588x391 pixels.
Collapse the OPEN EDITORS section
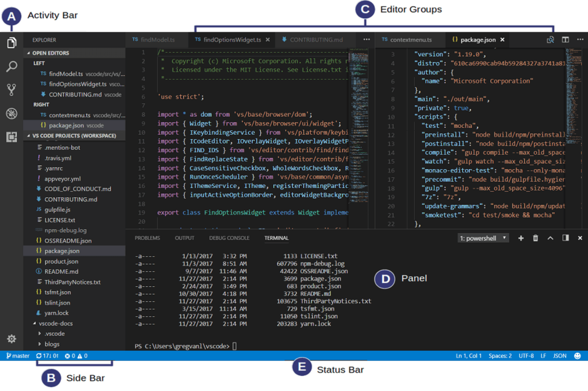74,53
